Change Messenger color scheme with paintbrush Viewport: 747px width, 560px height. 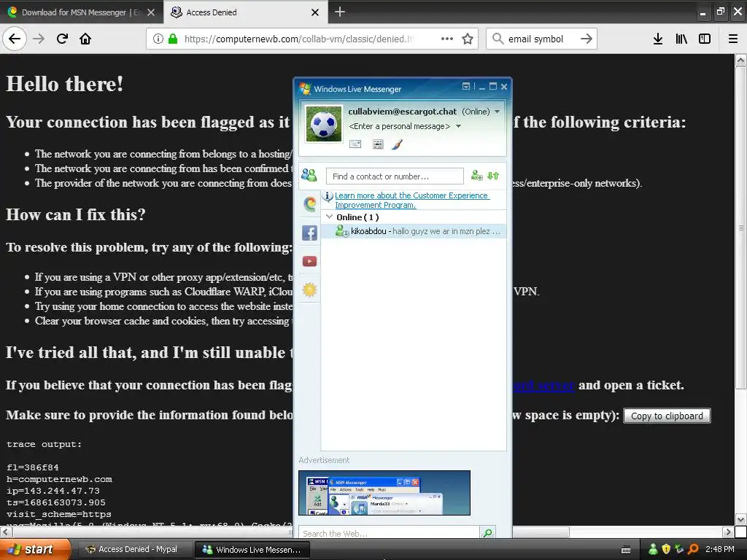tap(398, 144)
